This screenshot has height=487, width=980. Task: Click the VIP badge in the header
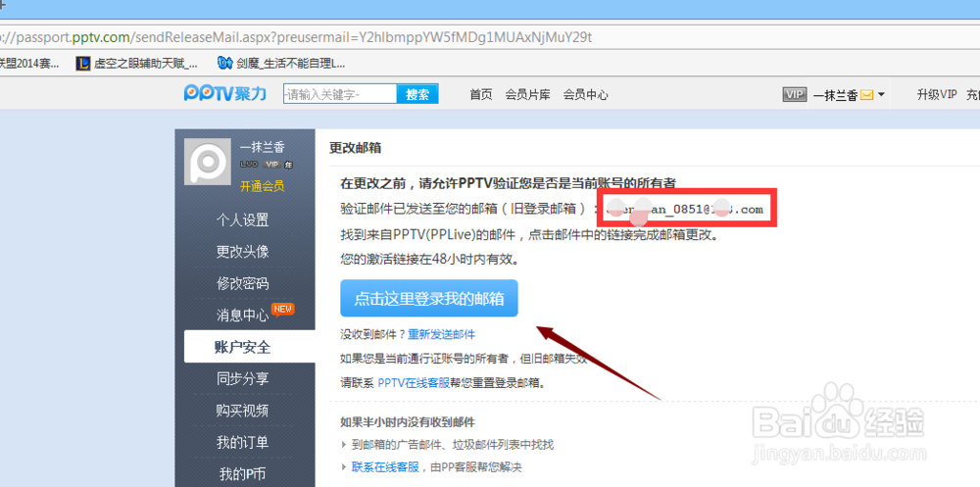tap(795, 94)
